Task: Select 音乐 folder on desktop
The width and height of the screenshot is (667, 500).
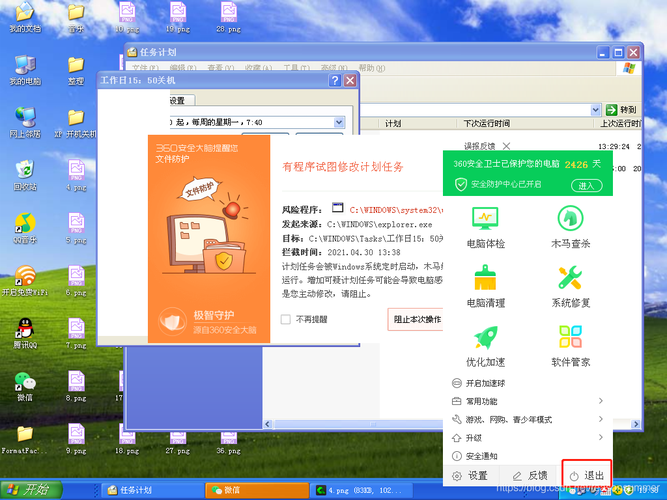Action: coord(76,17)
